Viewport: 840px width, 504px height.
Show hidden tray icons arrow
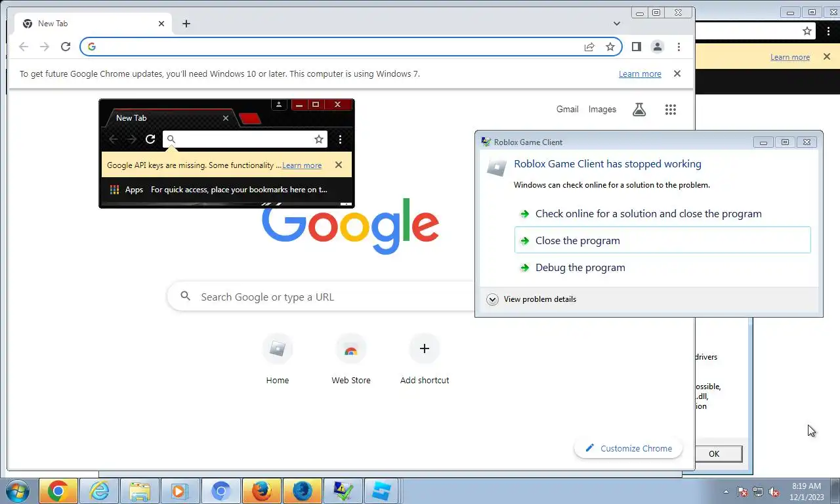coord(726,491)
